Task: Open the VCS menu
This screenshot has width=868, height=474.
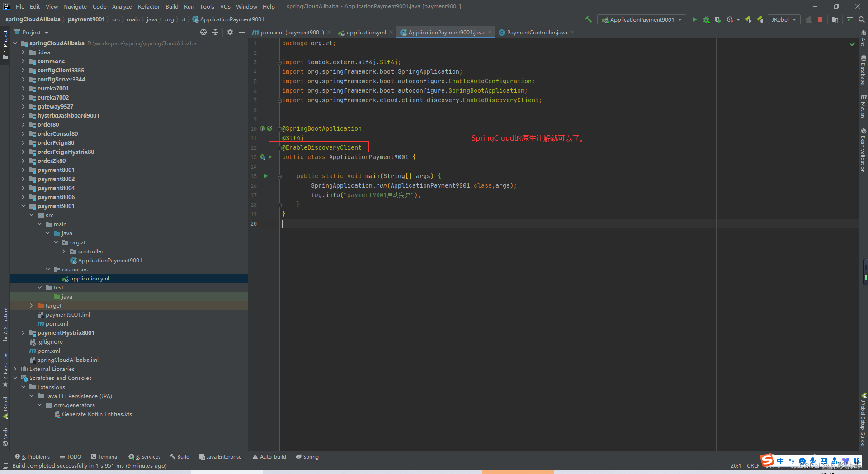Action: point(225,6)
